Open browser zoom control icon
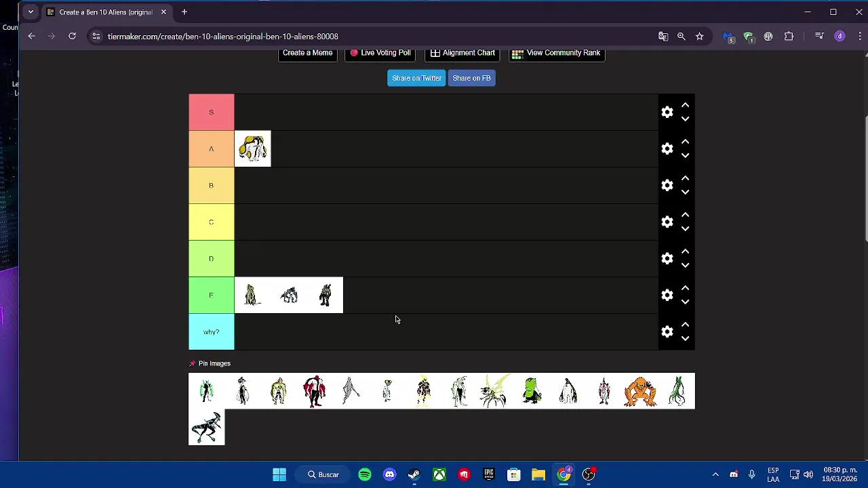The width and height of the screenshot is (868, 488). [681, 36]
